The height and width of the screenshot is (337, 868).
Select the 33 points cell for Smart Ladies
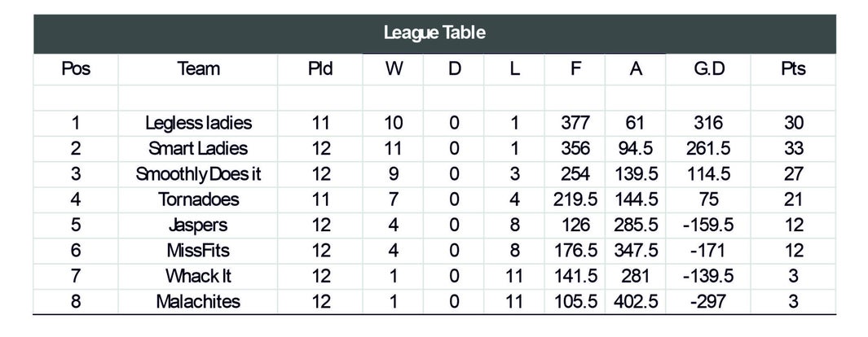click(x=793, y=149)
